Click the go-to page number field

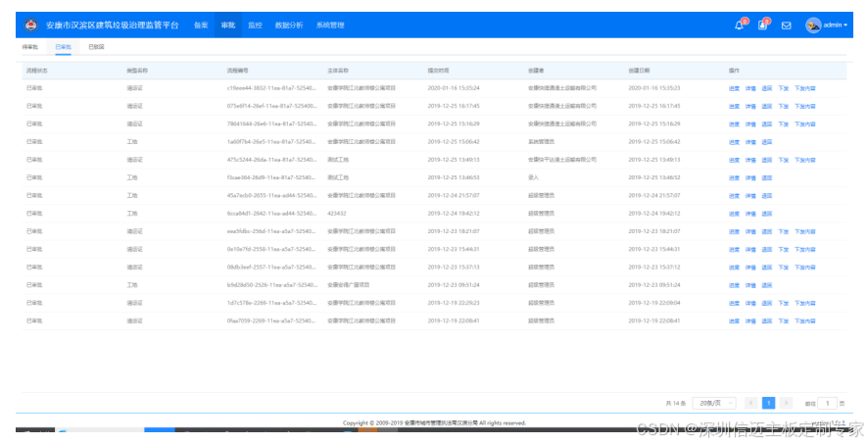pos(829,403)
